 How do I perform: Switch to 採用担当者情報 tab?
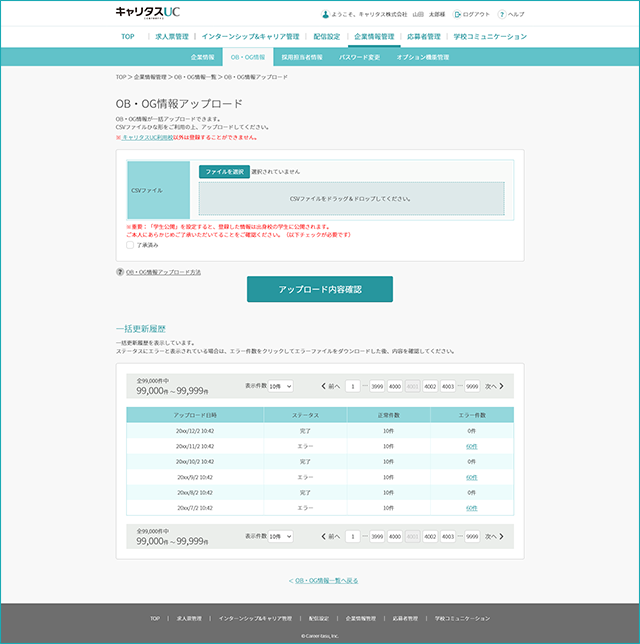pyautogui.click(x=302, y=58)
